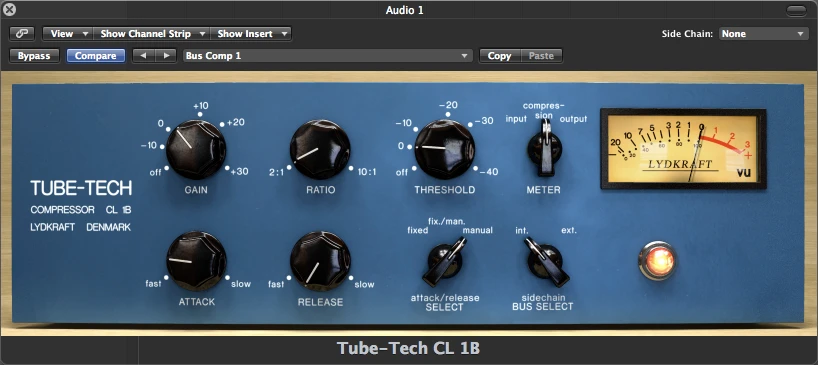
Task: Select the 'manual' attack/release label
Action: pos(477,230)
